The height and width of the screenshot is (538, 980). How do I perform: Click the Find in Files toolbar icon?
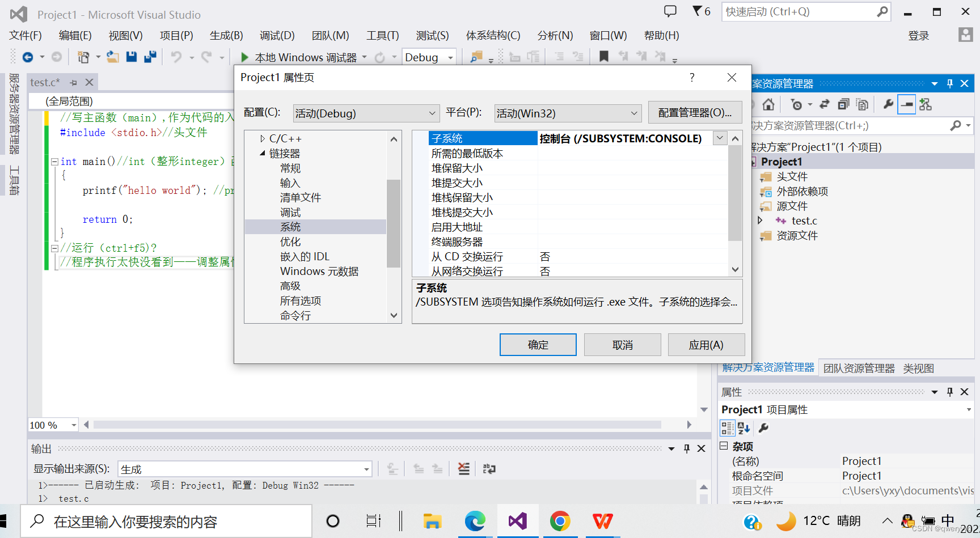476,57
